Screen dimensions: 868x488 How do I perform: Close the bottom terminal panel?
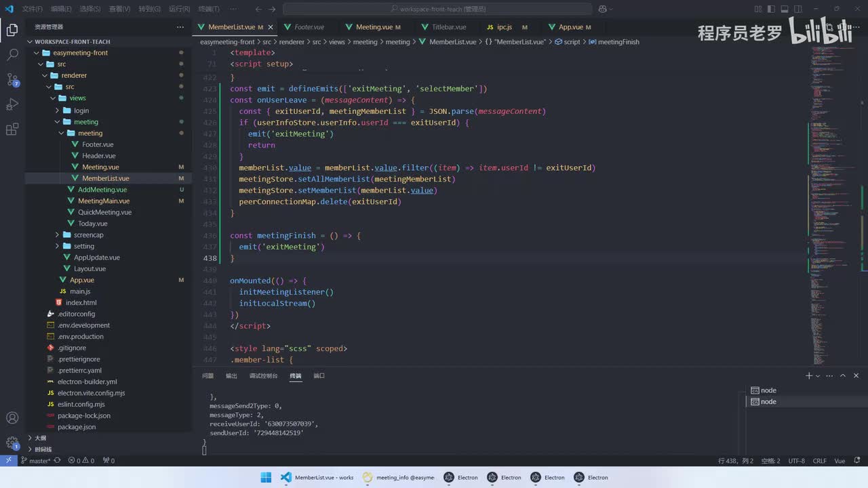click(856, 375)
